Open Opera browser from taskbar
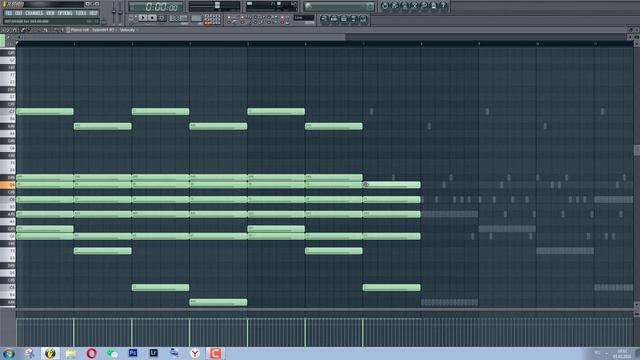This screenshot has width=640, height=360. [91, 353]
